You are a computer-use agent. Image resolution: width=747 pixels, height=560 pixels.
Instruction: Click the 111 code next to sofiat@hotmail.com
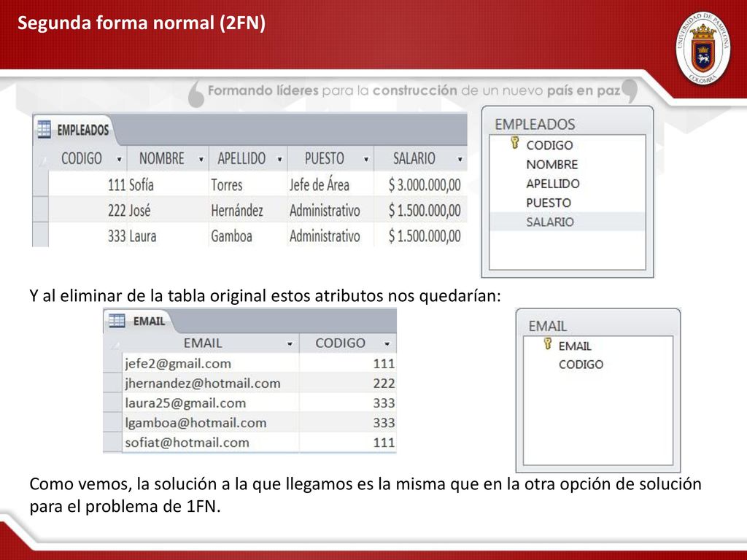pyautogui.click(x=348, y=443)
